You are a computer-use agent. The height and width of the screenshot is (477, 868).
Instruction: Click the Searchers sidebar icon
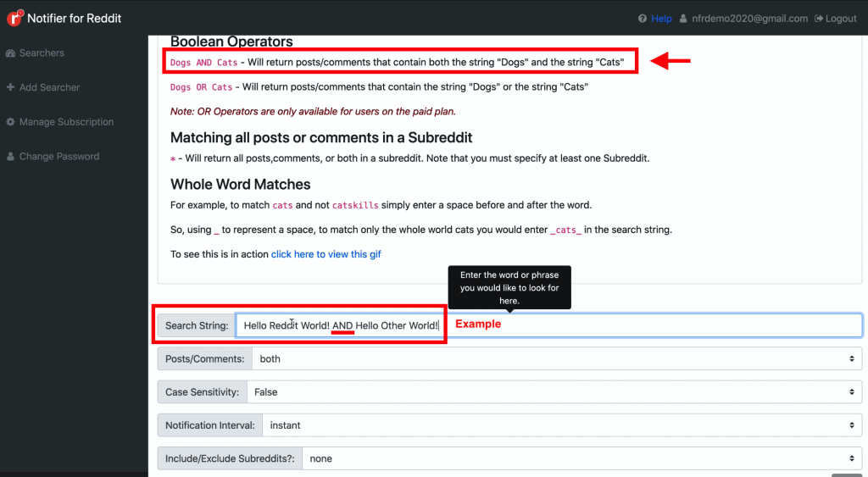[x=10, y=53]
